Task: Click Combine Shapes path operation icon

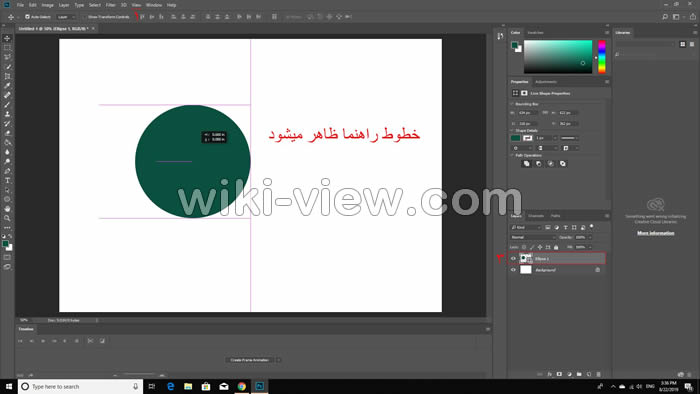Action: click(x=526, y=164)
